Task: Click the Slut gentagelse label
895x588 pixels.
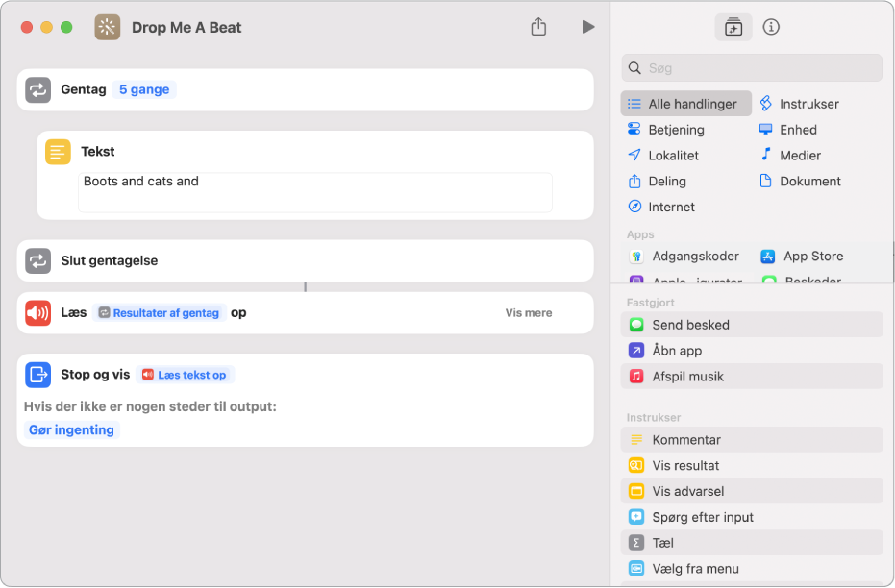Action: [x=110, y=260]
